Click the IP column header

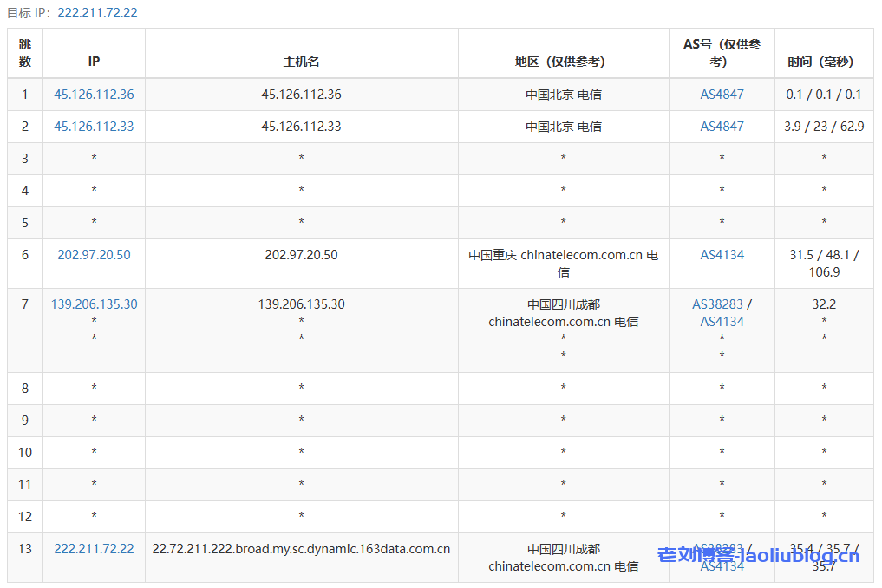click(94, 62)
